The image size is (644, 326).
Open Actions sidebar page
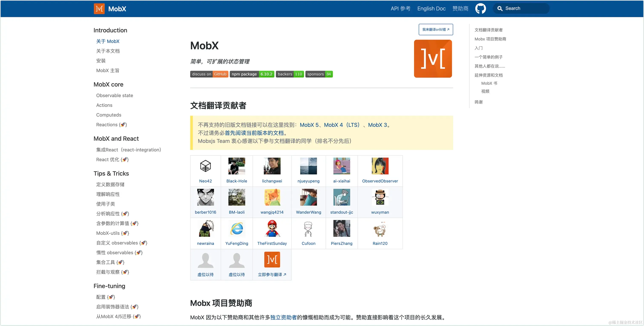coord(104,105)
